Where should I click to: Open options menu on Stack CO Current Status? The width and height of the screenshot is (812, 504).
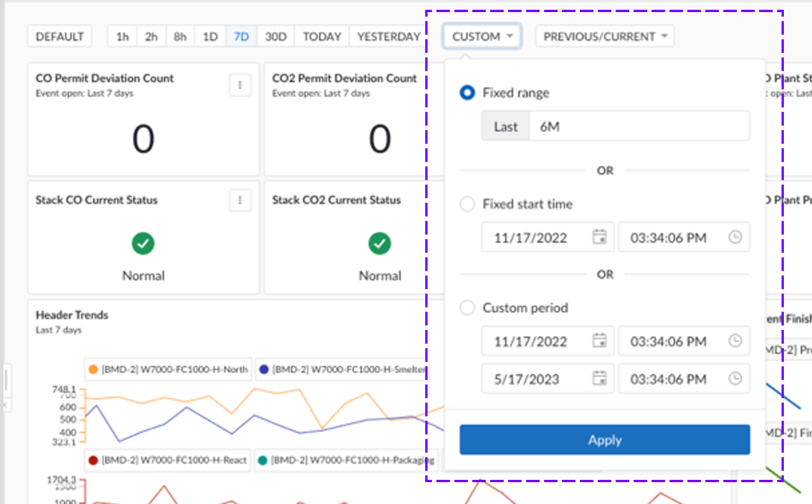point(240,201)
